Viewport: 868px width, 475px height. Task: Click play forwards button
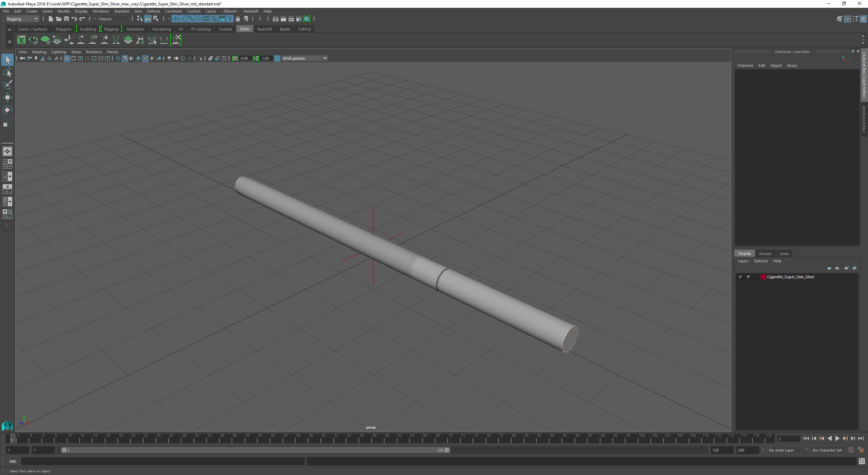point(837,439)
